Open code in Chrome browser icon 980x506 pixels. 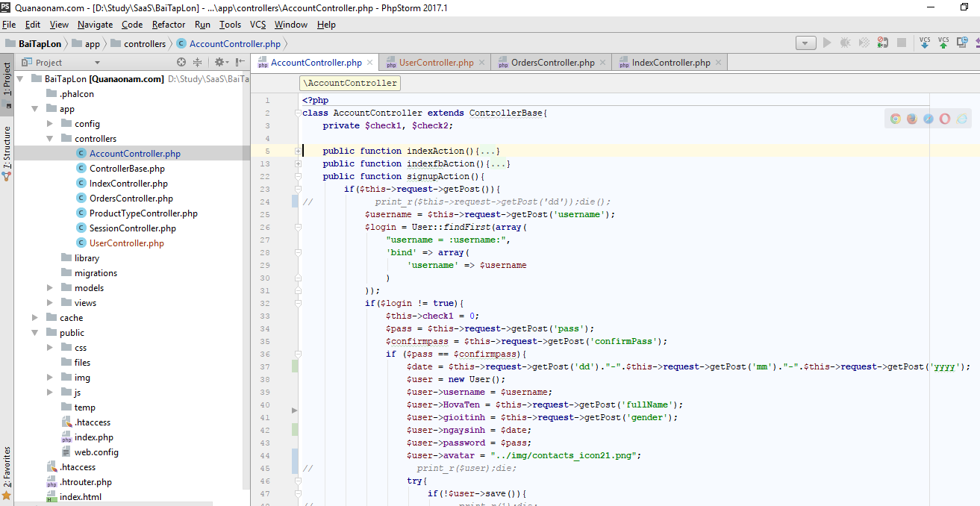pyautogui.click(x=896, y=119)
